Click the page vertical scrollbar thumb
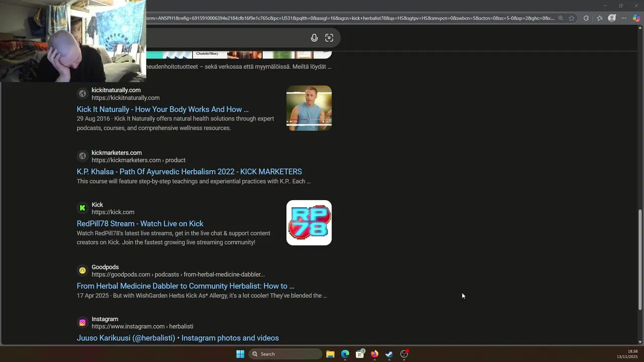The width and height of the screenshot is (644, 362). tap(640, 259)
